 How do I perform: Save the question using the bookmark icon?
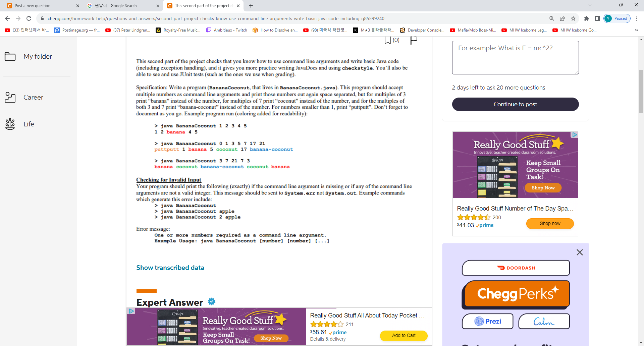(x=388, y=40)
